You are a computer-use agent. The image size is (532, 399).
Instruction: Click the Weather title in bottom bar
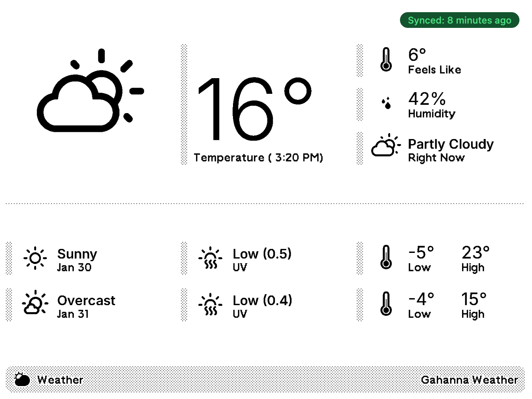pos(60,380)
